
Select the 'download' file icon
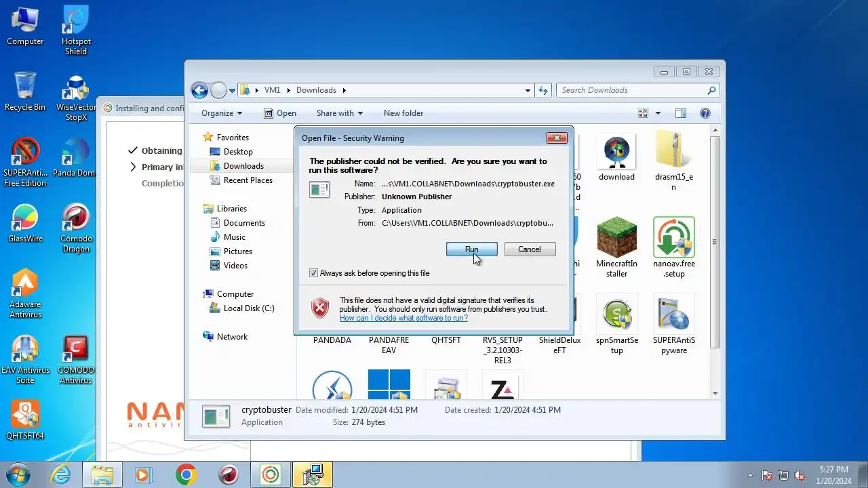(616, 157)
